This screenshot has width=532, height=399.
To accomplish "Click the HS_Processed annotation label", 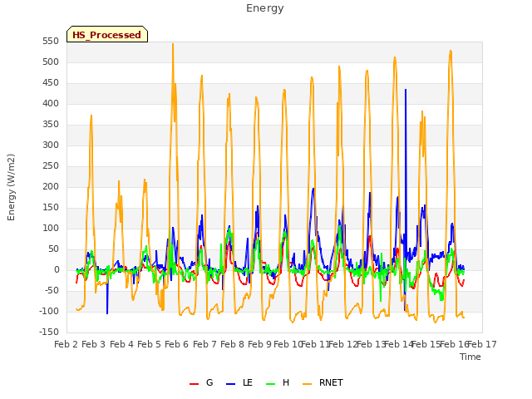I will 107,34.
